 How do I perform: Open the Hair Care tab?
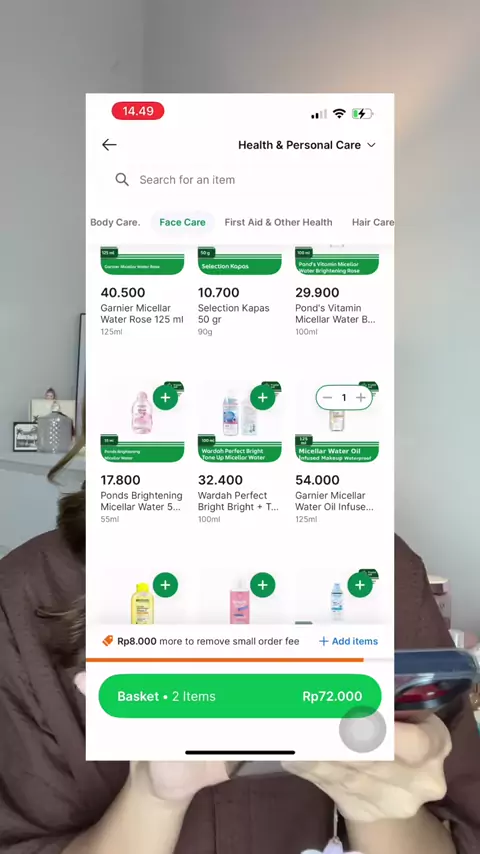pos(373,222)
